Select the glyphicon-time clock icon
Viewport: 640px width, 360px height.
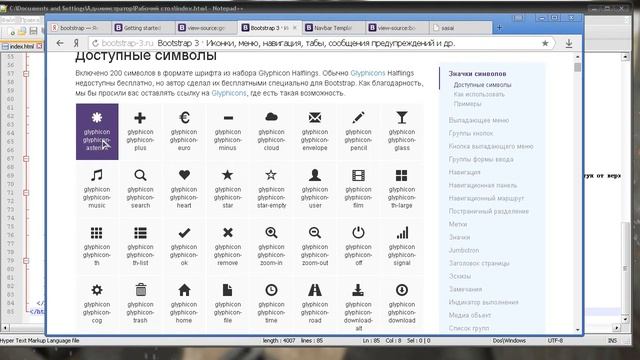pos(271,290)
